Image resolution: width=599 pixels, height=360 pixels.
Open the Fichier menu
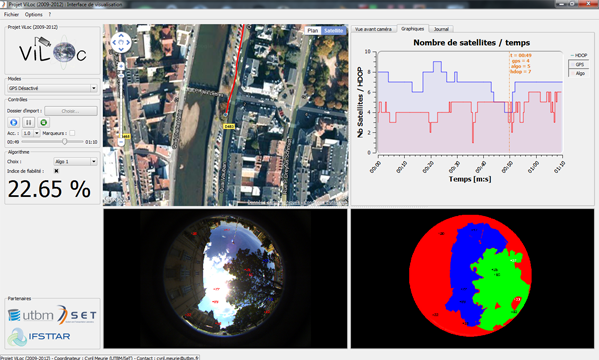click(11, 15)
